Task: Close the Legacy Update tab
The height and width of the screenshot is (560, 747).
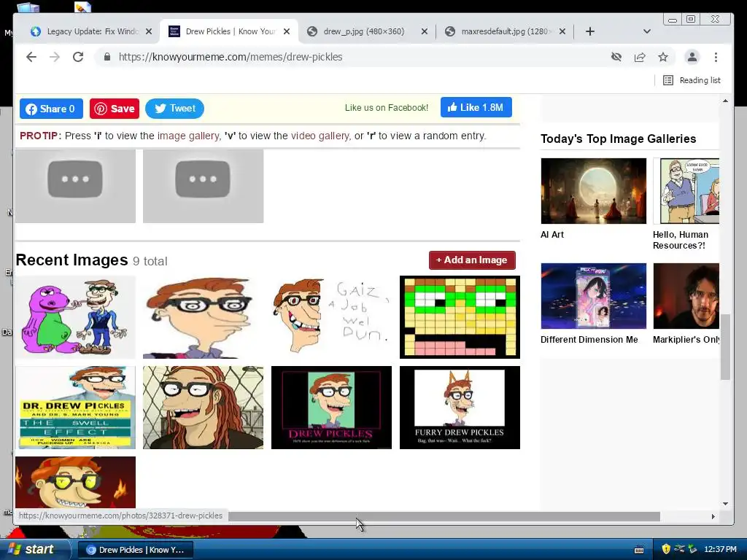Action: (149, 31)
